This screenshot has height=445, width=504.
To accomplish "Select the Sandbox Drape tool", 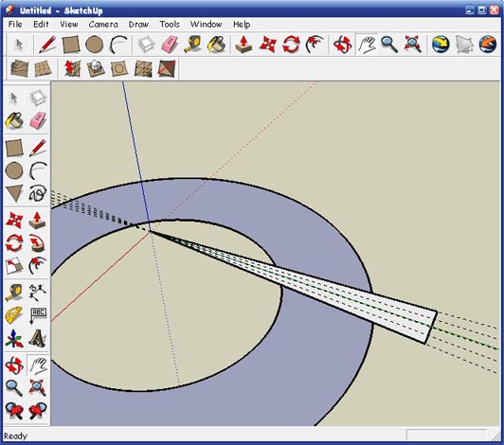I will (x=119, y=68).
